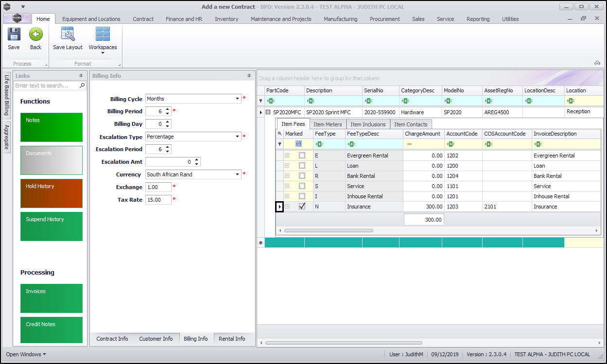The image size is (607, 364).
Task: Click the pin icon on Links panel
Action: pos(81,76)
